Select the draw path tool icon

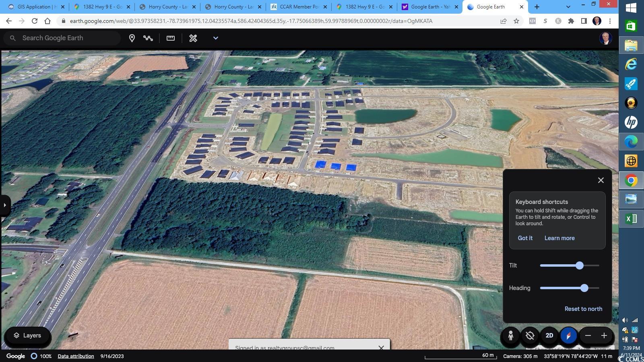click(x=148, y=38)
